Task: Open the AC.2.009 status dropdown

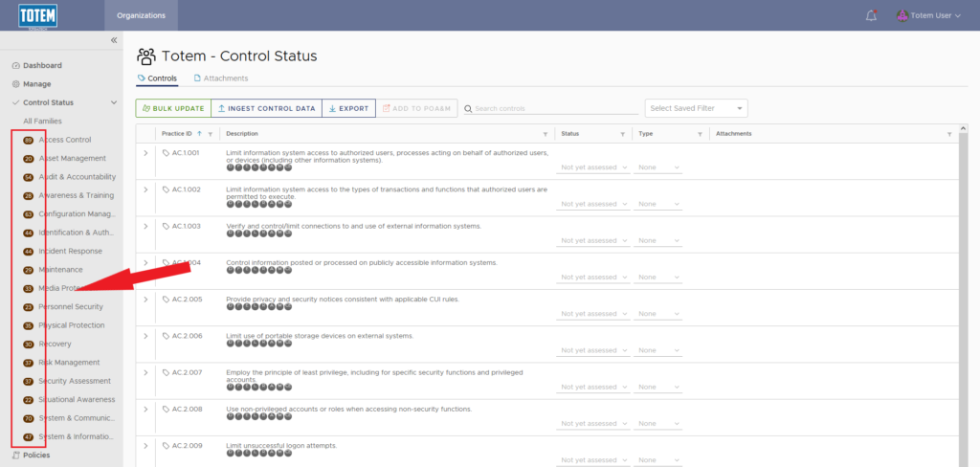Action: (592, 460)
